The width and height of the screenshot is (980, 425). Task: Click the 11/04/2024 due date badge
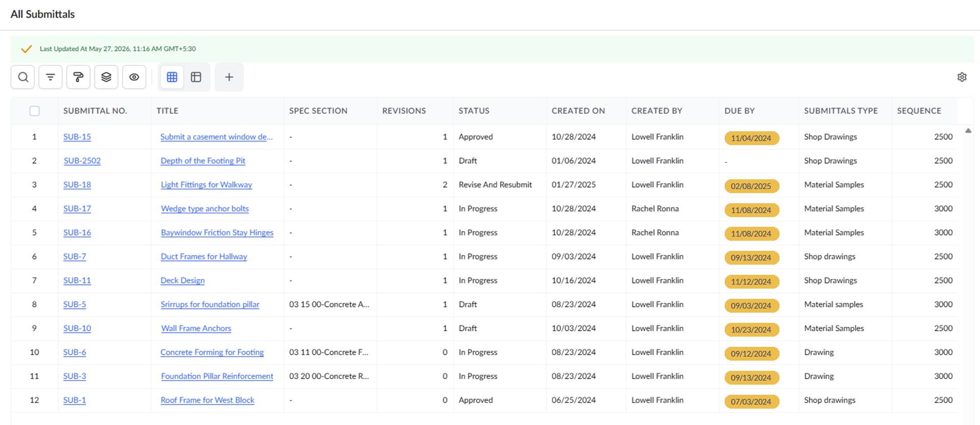(x=751, y=138)
